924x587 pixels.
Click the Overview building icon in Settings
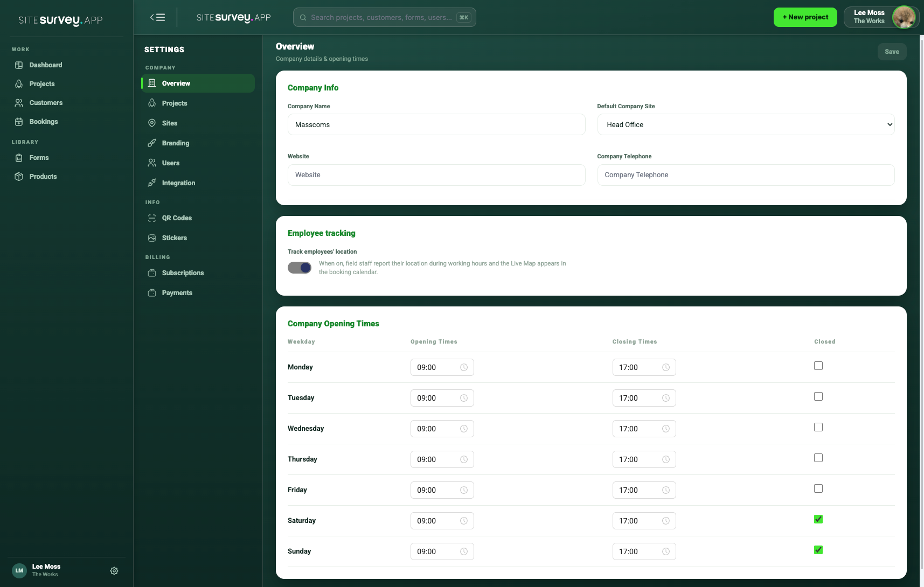pyautogui.click(x=152, y=83)
